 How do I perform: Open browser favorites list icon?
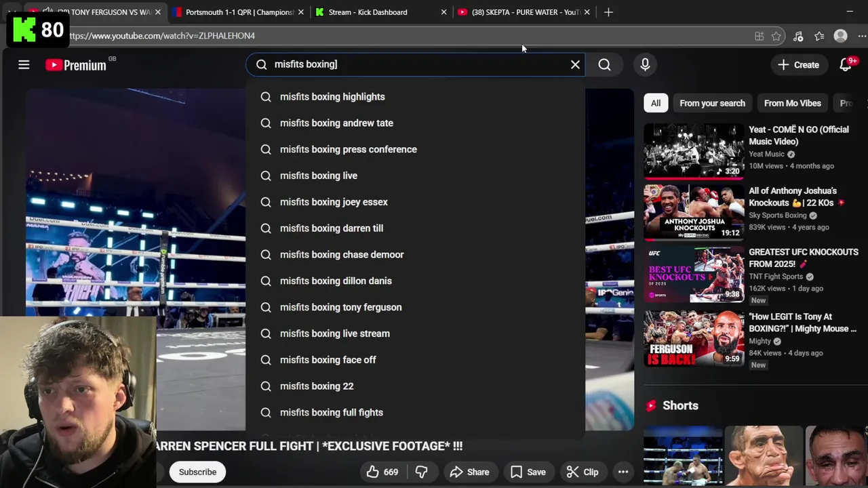coord(819,36)
